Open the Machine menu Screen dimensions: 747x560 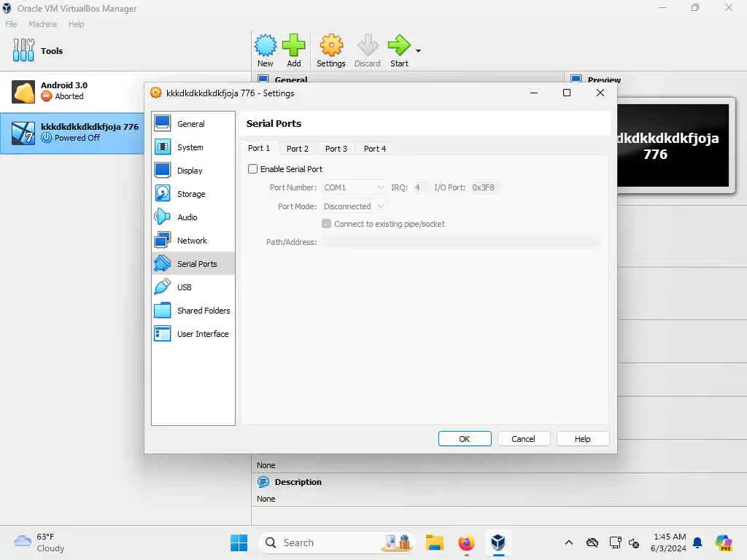pyautogui.click(x=42, y=24)
